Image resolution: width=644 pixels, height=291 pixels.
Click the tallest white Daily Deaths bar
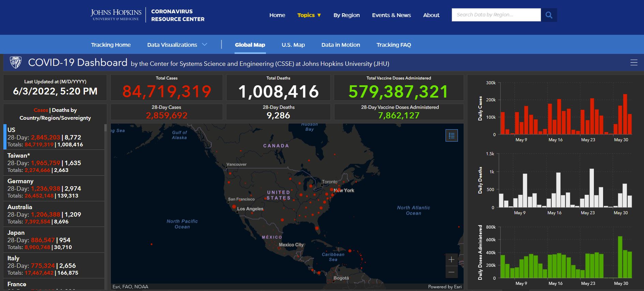(591, 188)
